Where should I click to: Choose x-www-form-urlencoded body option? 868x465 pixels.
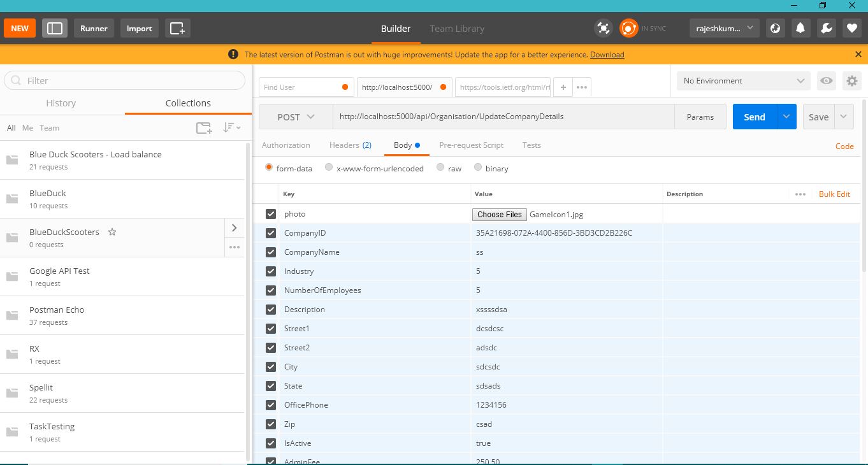329,168
